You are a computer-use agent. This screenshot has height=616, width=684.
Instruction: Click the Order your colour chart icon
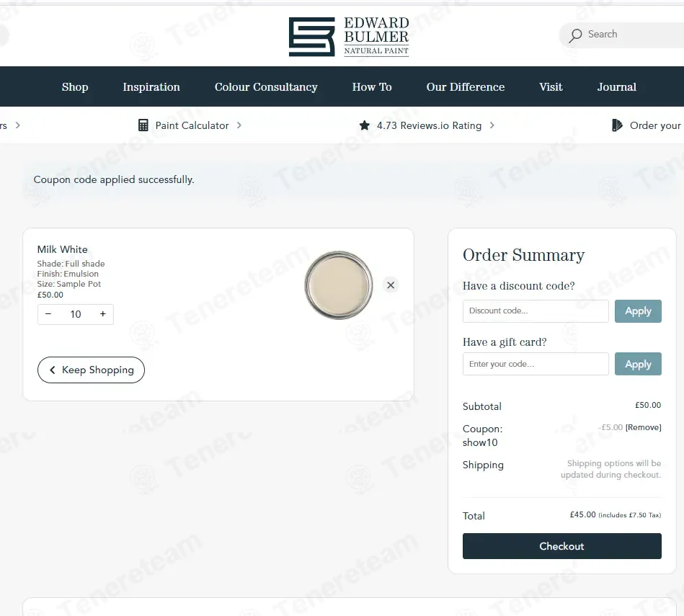pos(617,125)
